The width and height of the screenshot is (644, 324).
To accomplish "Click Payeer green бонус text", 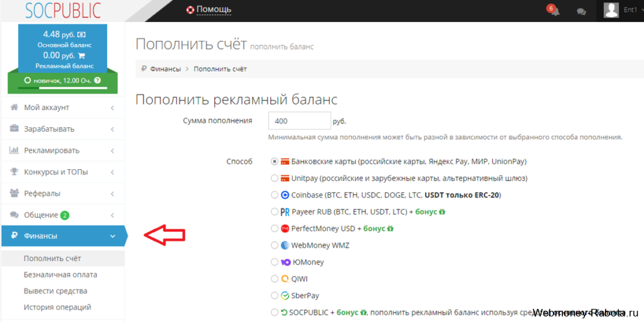I will click(x=426, y=212).
